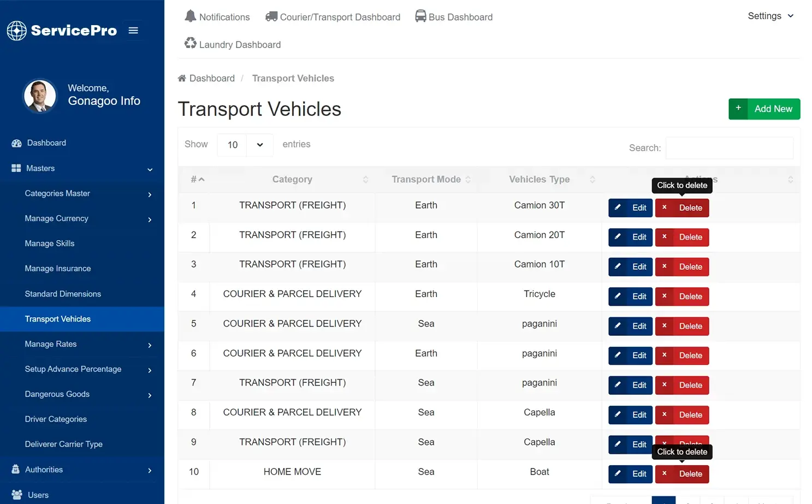
Task: Click the Users icon in sidebar
Action: coord(18,495)
